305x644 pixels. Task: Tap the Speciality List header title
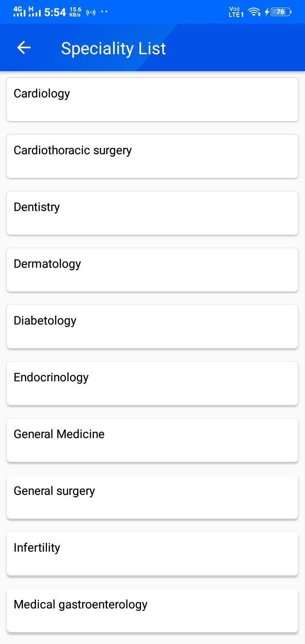coord(114,48)
